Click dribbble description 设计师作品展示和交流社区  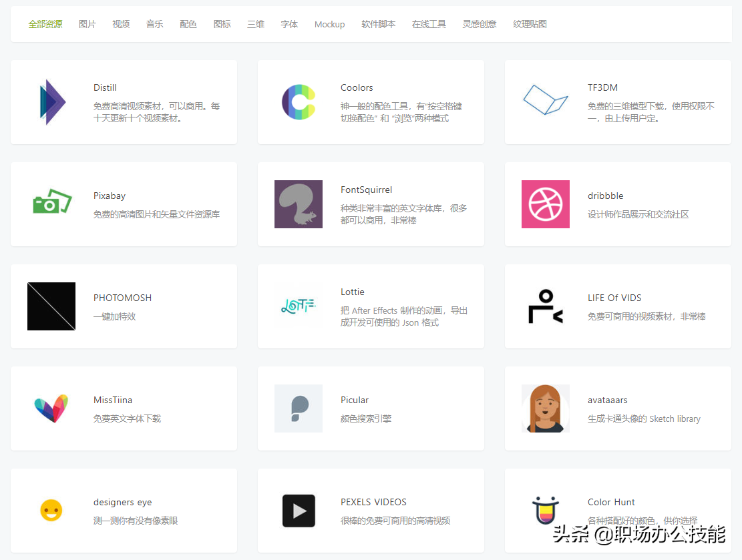pyautogui.click(x=638, y=214)
